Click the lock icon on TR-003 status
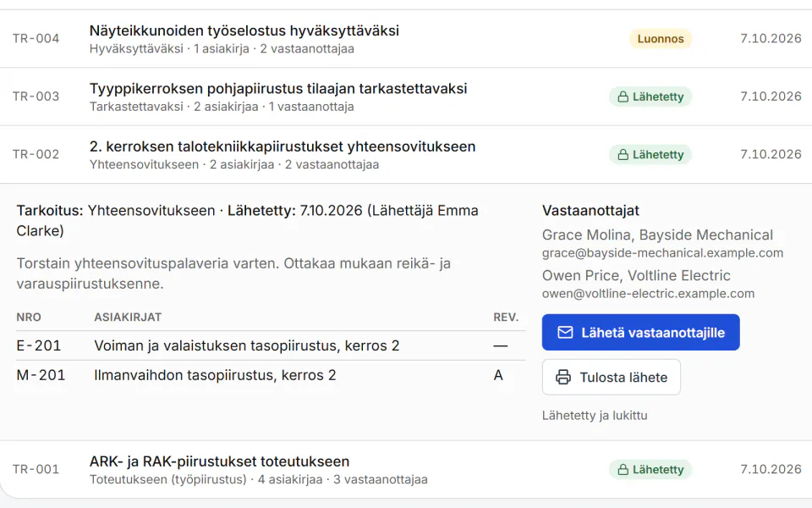The width and height of the screenshot is (812, 508). coord(623,97)
